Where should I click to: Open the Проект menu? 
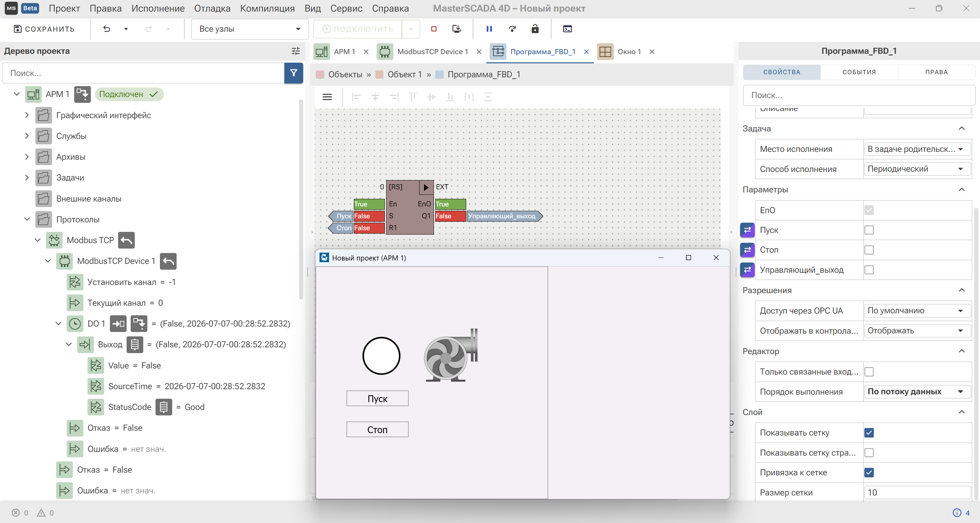click(64, 9)
